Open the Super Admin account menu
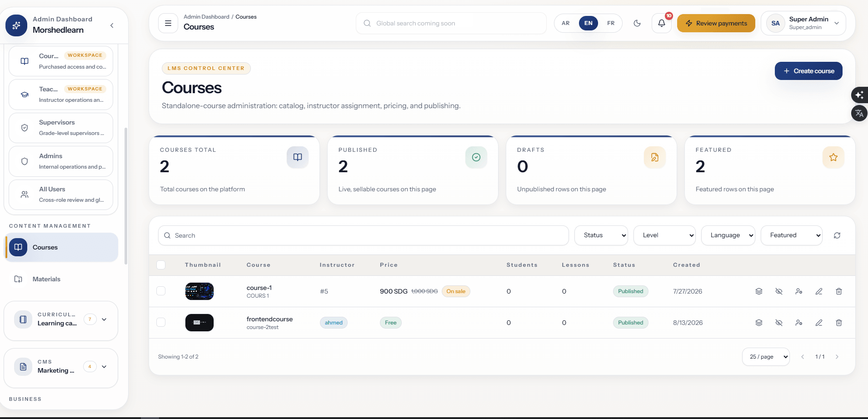The width and height of the screenshot is (868, 419). coord(803,23)
